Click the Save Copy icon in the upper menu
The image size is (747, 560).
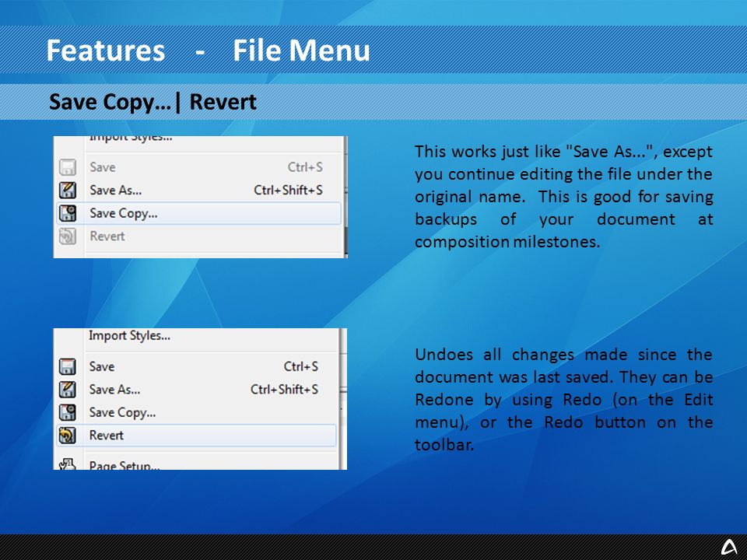68,213
